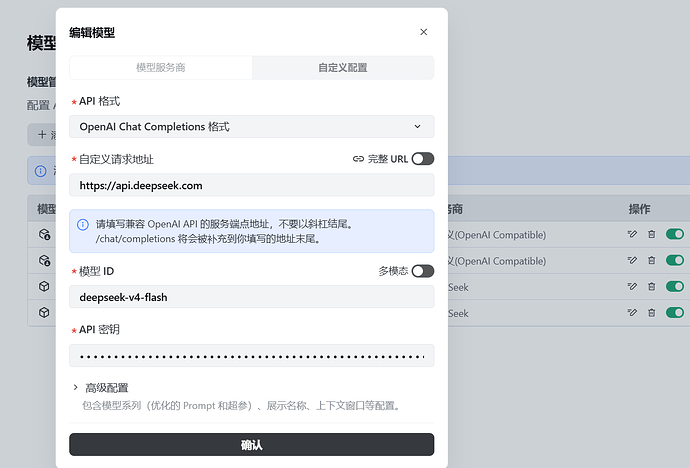
Task: Switch to the 自定义配置 tab
Action: (343, 68)
